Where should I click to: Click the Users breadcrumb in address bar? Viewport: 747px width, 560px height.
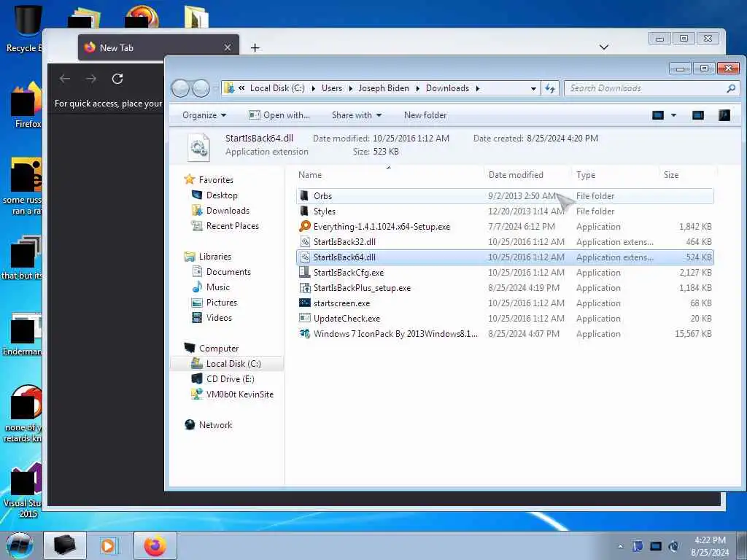332,88
